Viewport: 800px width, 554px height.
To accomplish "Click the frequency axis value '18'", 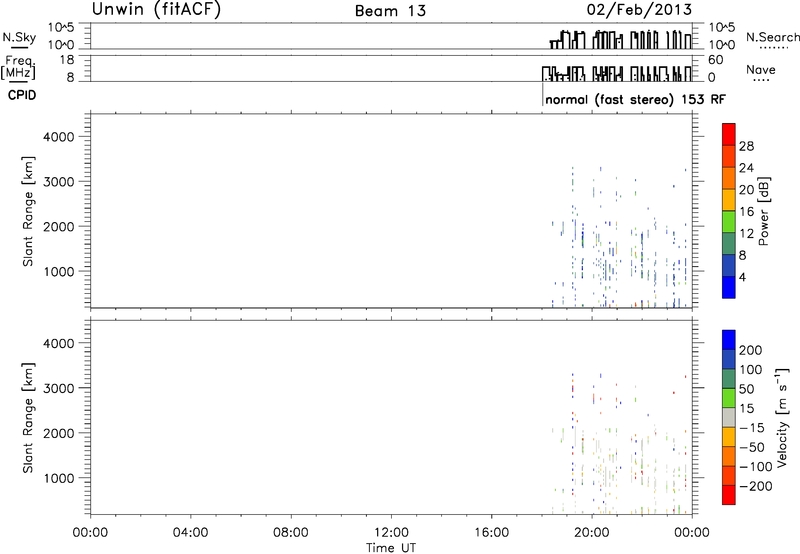I will pyautogui.click(x=67, y=60).
